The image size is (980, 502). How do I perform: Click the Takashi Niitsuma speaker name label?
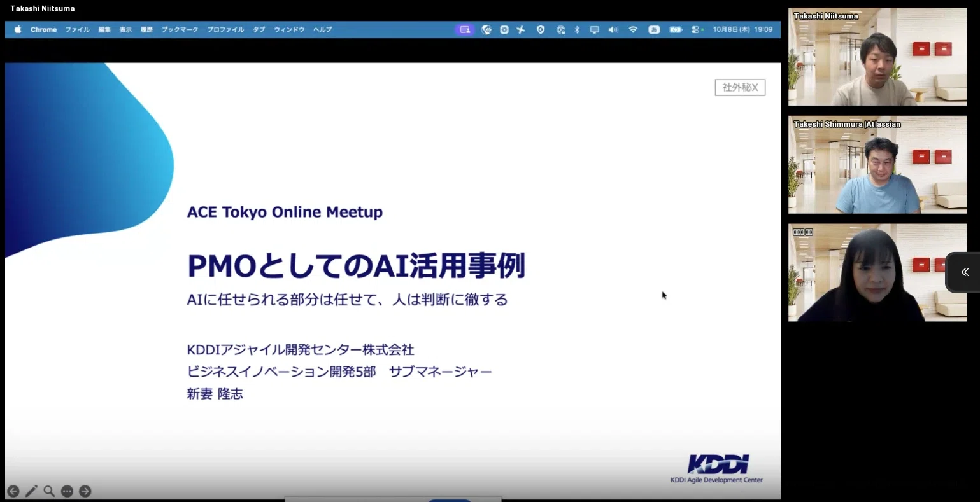43,8
